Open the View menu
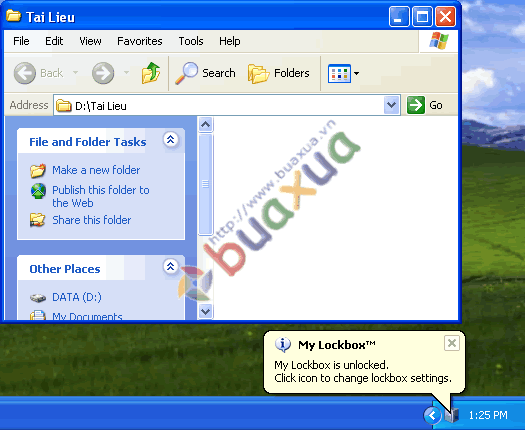Viewport: 525px width, 430px height. tap(90, 41)
